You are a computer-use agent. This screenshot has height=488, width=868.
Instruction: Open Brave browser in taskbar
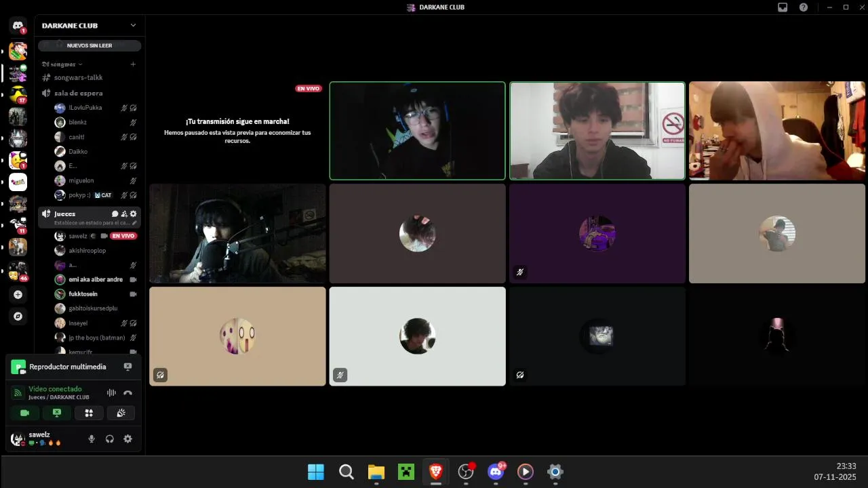coord(436,472)
